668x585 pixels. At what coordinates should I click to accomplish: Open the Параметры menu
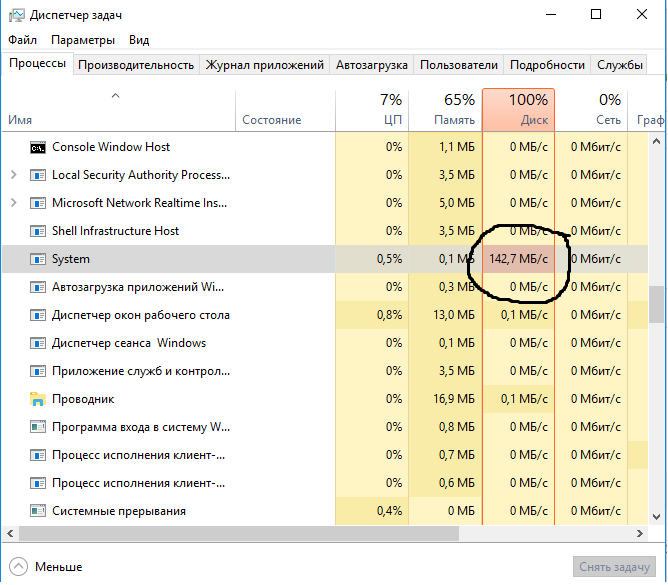(x=83, y=40)
